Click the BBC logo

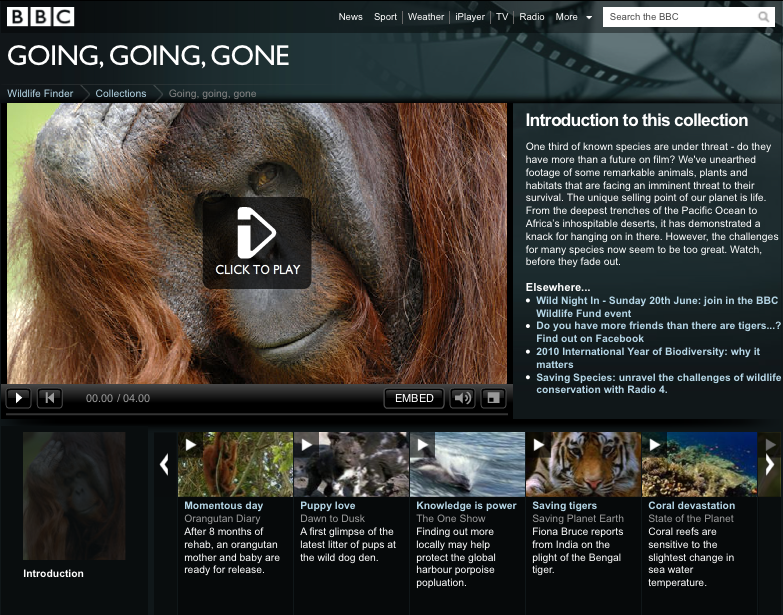40,16
